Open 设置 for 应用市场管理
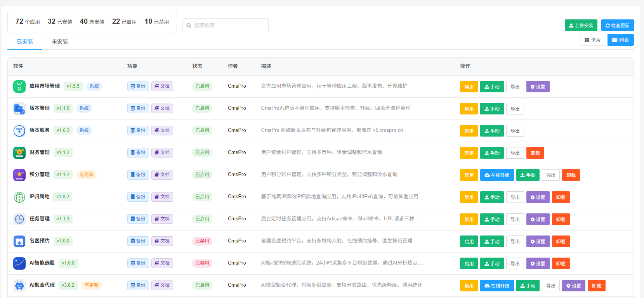Screen dimensions: 644x303 538,87
